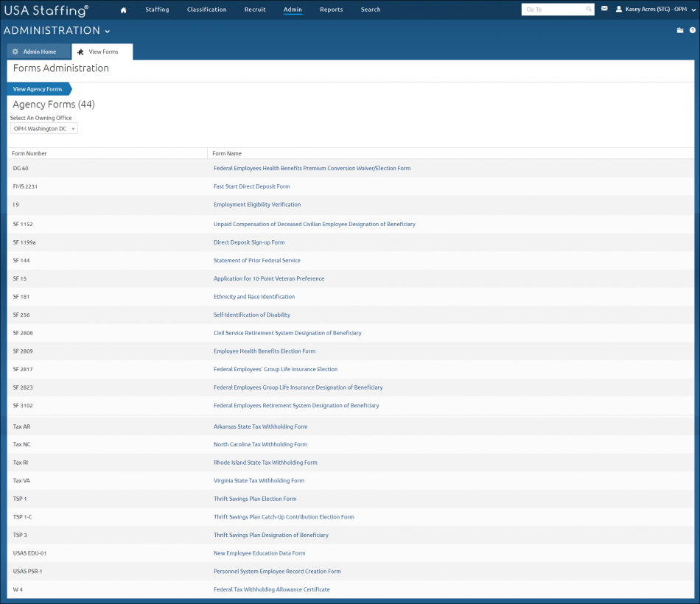Open Federal Employees Retirement System Designation link
The height and width of the screenshot is (604, 700).
(x=296, y=406)
